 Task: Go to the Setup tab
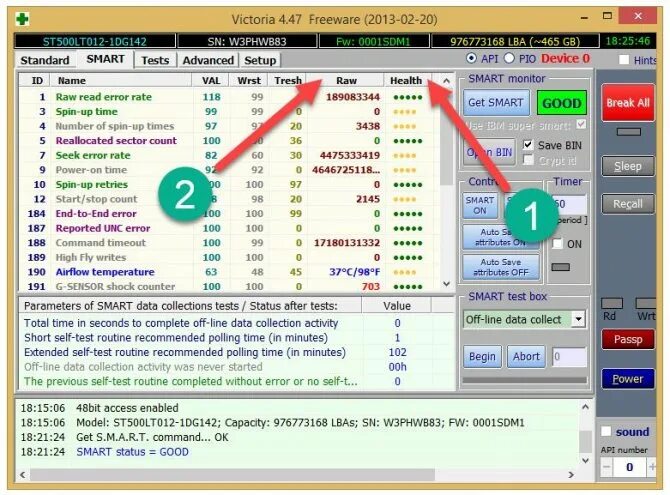260,60
